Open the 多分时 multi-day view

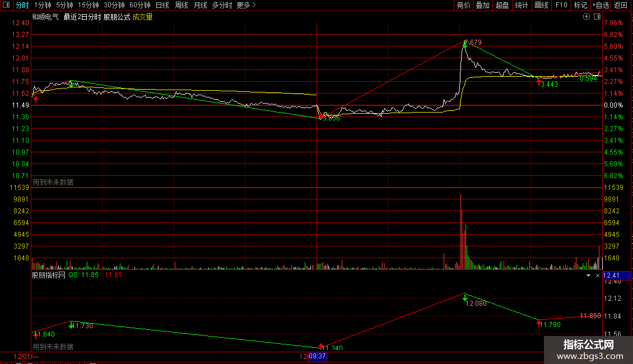222,5
